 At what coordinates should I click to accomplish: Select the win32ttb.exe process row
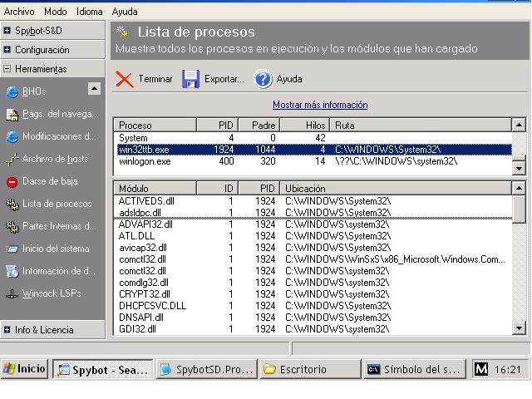coord(313,150)
